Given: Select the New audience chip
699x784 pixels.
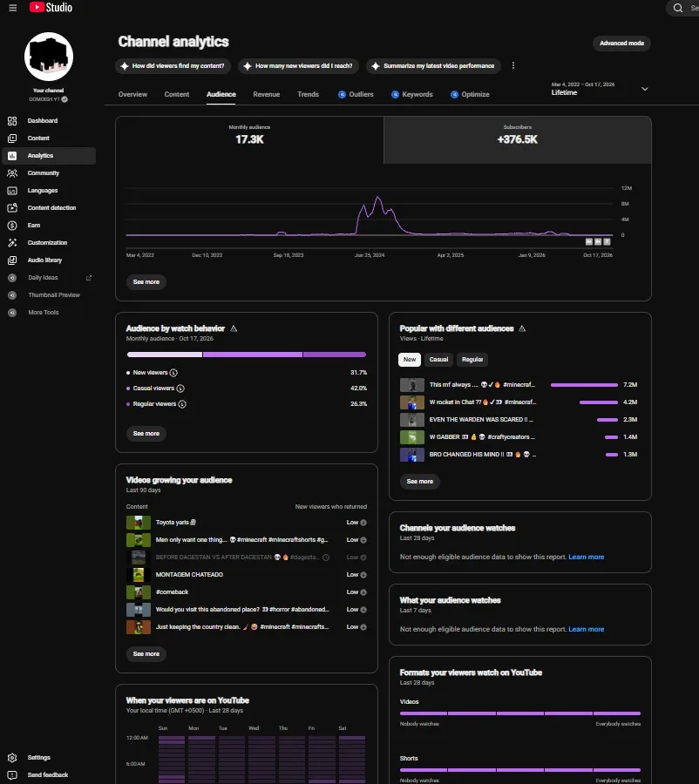Looking at the screenshot, I should point(410,360).
